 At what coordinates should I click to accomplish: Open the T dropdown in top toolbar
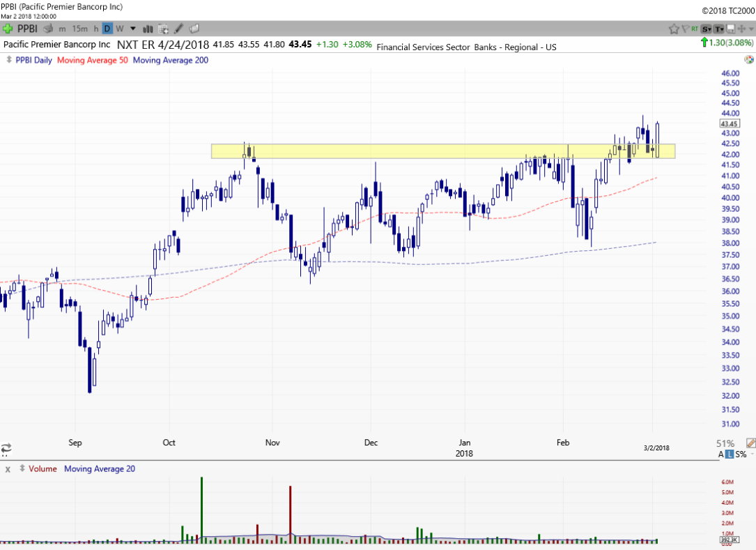click(718, 29)
